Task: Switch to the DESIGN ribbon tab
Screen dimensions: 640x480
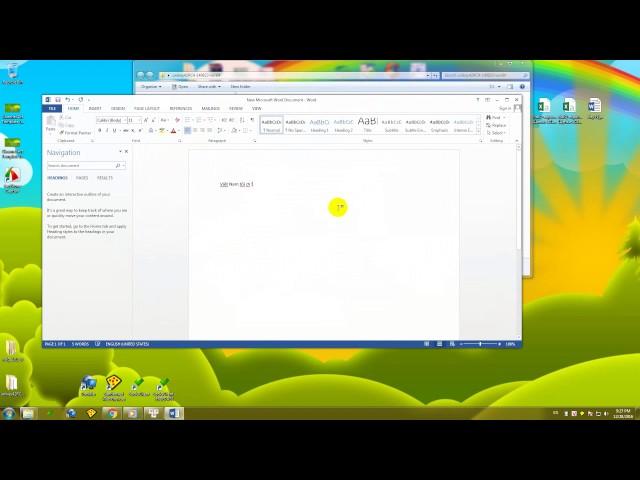Action: 118,109
